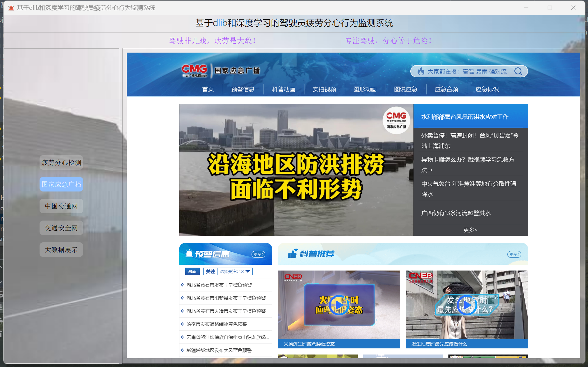Image resolution: width=588 pixels, height=367 pixels.
Task: Click caption 火场逃生时应弯腰低姿态
Action: tap(309, 344)
